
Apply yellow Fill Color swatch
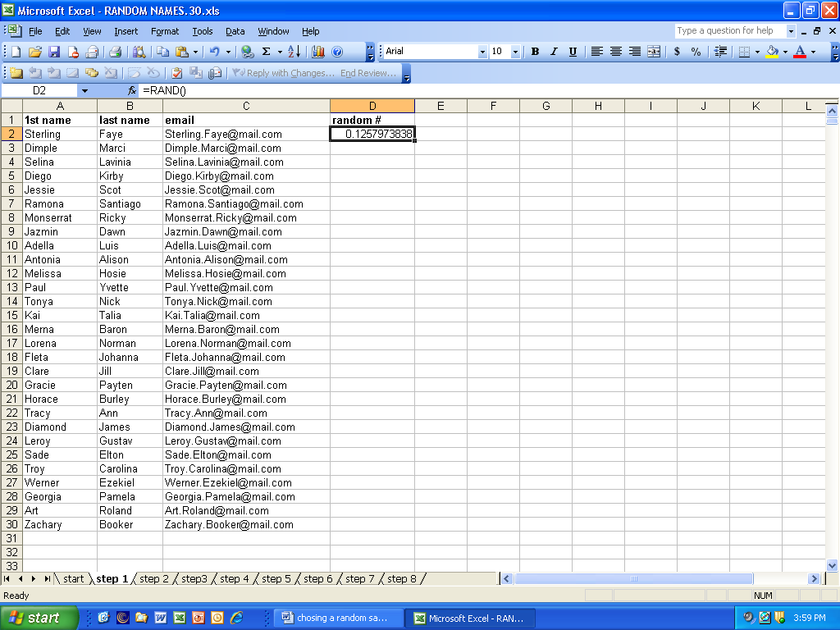point(773,52)
